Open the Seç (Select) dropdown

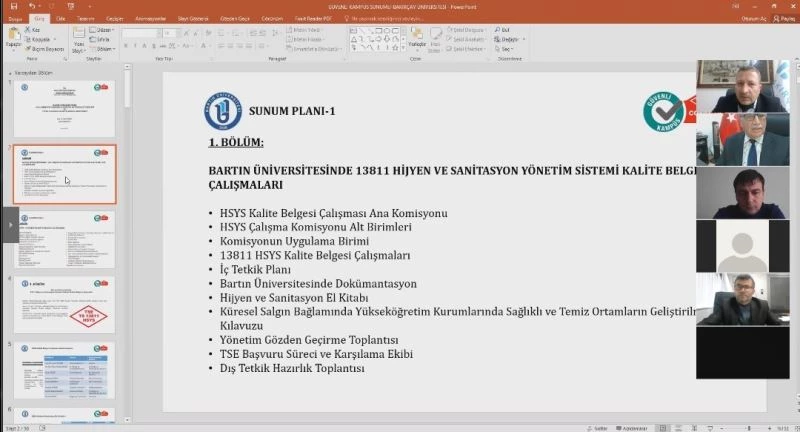click(x=508, y=48)
